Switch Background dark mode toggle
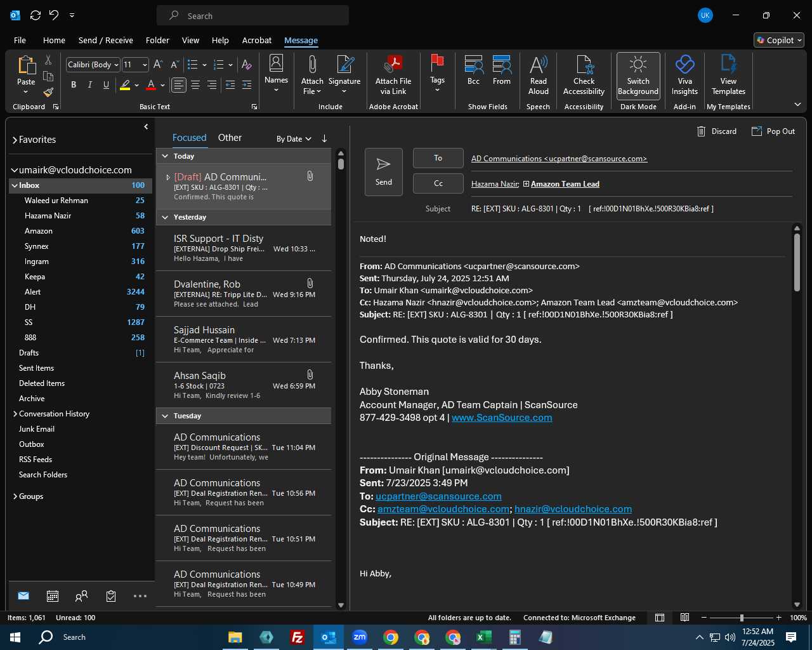812x650 pixels. [x=638, y=76]
